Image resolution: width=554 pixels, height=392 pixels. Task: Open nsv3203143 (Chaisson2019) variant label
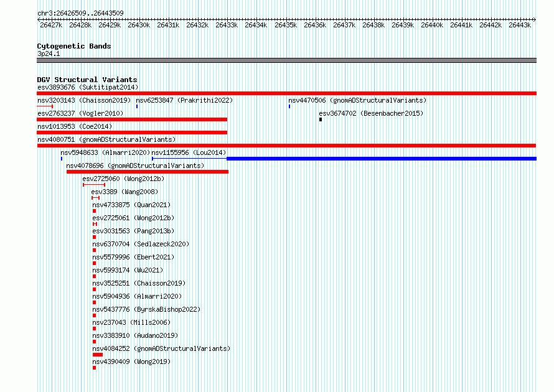click(84, 100)
